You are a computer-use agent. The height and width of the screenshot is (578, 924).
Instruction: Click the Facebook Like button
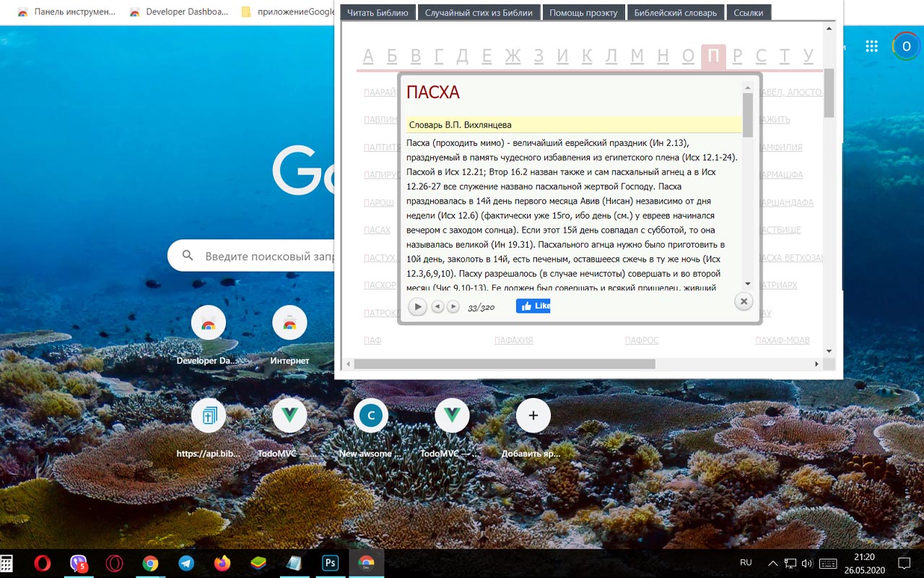pos(533,306)
